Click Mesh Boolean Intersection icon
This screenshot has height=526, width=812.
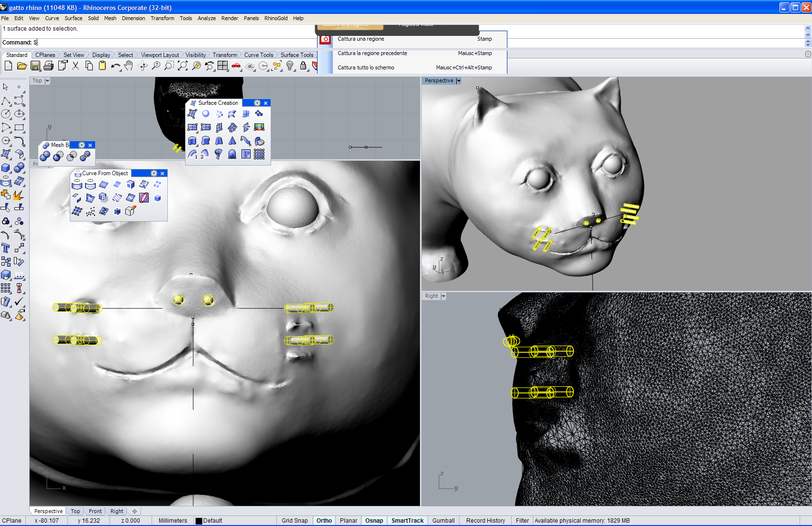point(72,156)
